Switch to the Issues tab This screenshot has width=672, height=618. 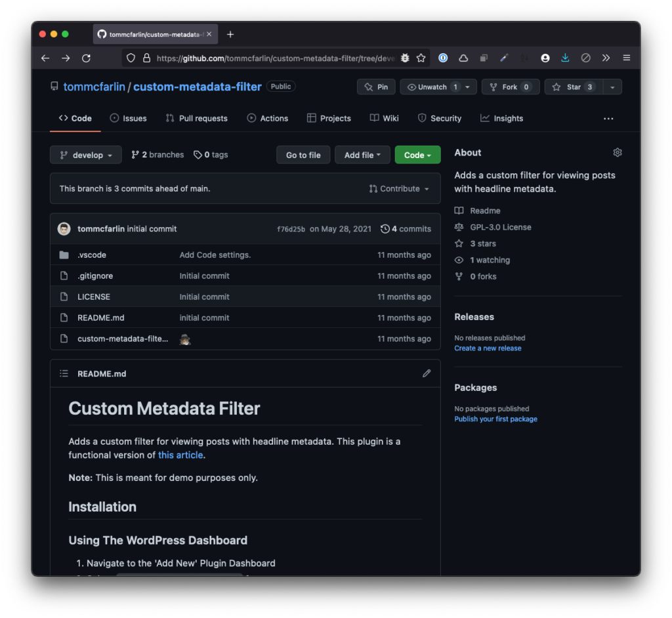click(x=128, y=118)
